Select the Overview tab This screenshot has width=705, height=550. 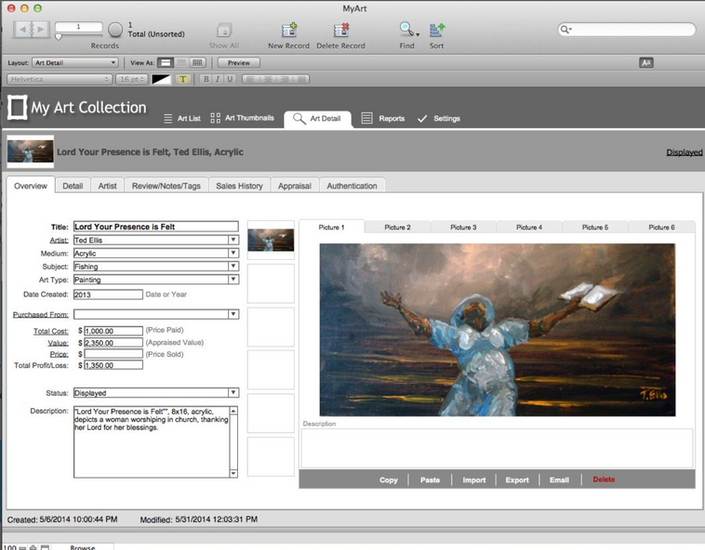pos(31,186)
